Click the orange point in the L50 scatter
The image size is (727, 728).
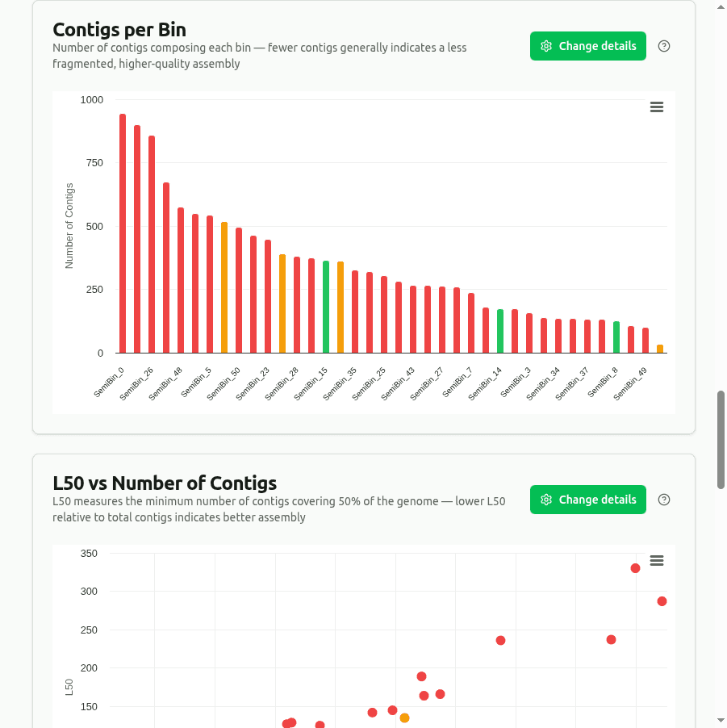pyautogui.click(x=404, y=718)
